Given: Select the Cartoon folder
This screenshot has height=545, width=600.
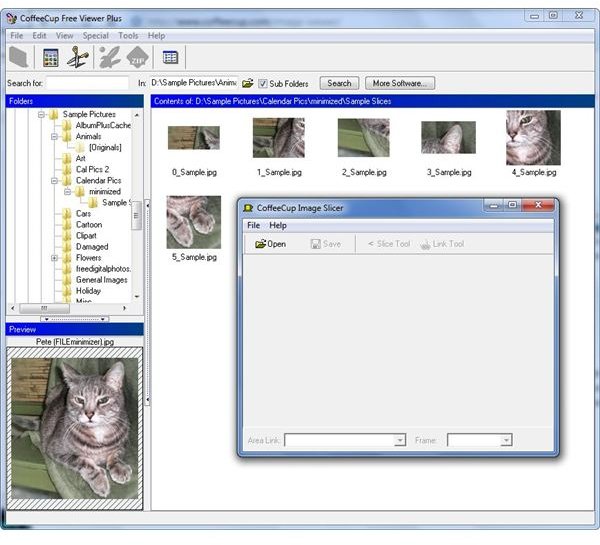Looking at the screenshot, I should pyautogui.click(x=89, y=225).
